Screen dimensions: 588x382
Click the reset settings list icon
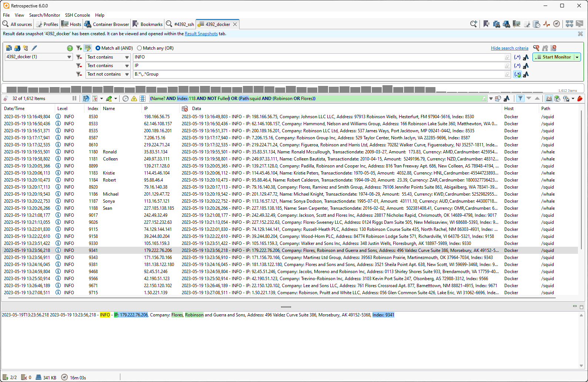(554, 48)
